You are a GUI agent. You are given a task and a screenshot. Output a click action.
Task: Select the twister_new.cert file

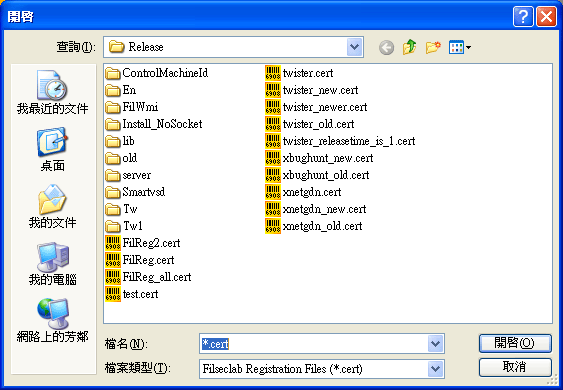click(312, 90)
